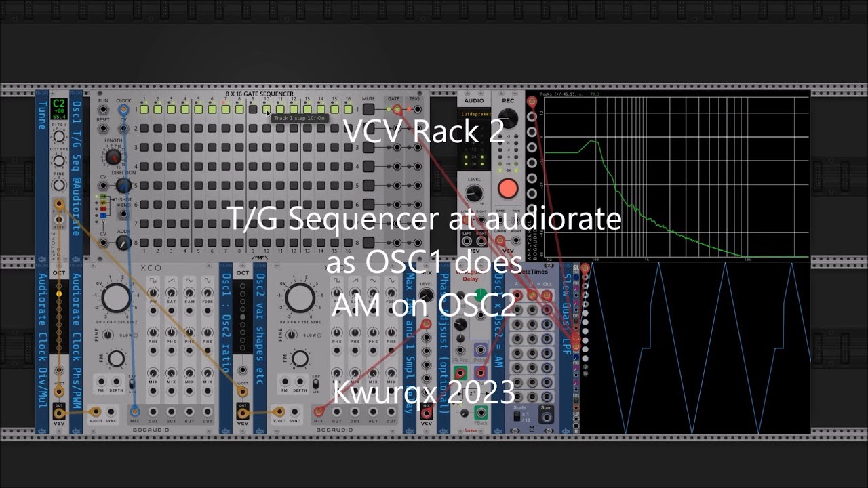Click the RESET input jack on the gate sequencer

(x=103, y=129)
